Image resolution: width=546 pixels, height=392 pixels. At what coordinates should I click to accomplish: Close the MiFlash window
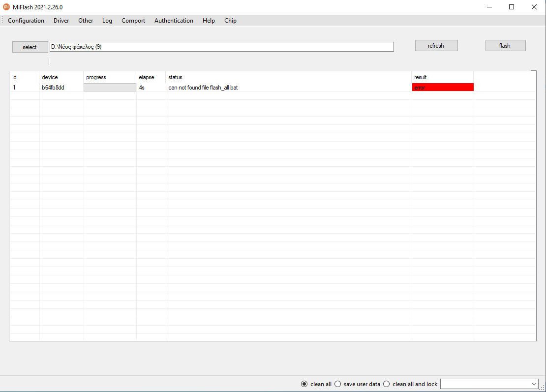point(534,7)
